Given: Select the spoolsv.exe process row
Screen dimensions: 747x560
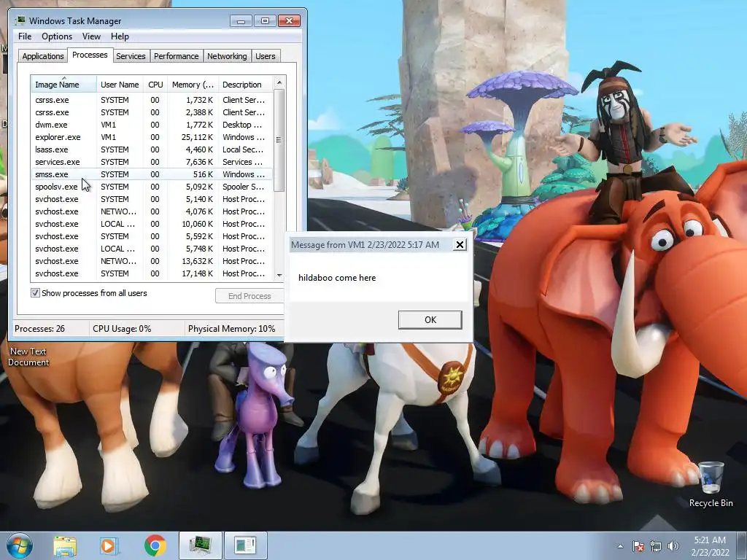Looking at the screenshot, I should click(x=152, y=187).
